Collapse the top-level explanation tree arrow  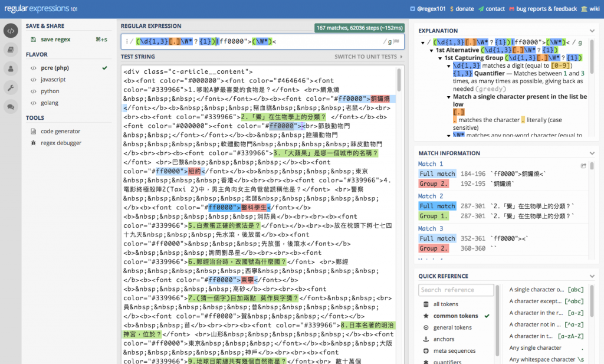coord(422,42)
